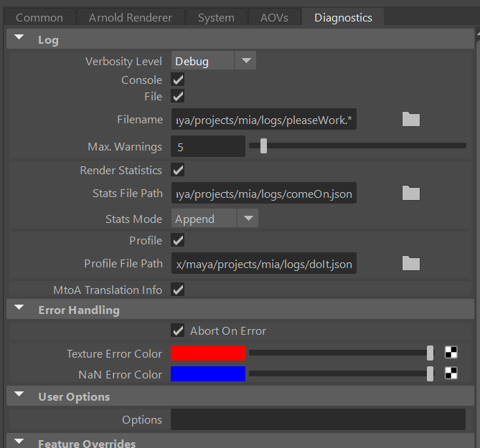Click the Texture Error Color label

(x=115, y=354)
